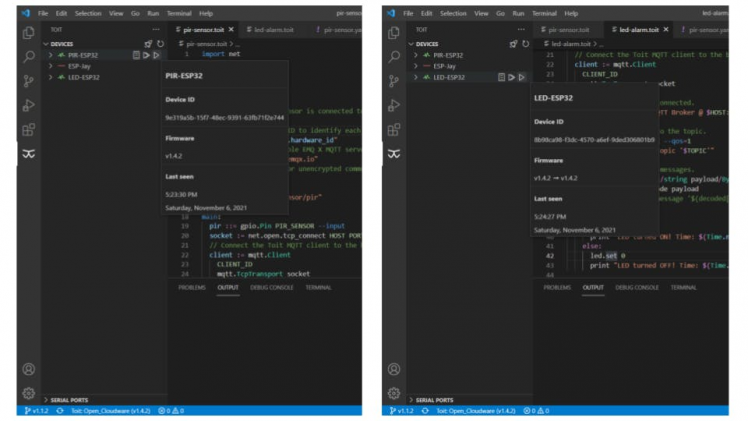Click logs icon beside LED-ESP32 in right window
The width and height of the screenshot is (748, 421).
point(501,77)
